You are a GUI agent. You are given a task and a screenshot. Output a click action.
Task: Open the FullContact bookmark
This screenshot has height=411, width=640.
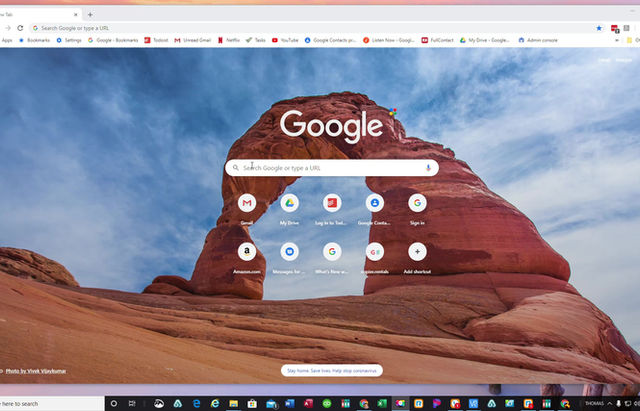[438, 40]
